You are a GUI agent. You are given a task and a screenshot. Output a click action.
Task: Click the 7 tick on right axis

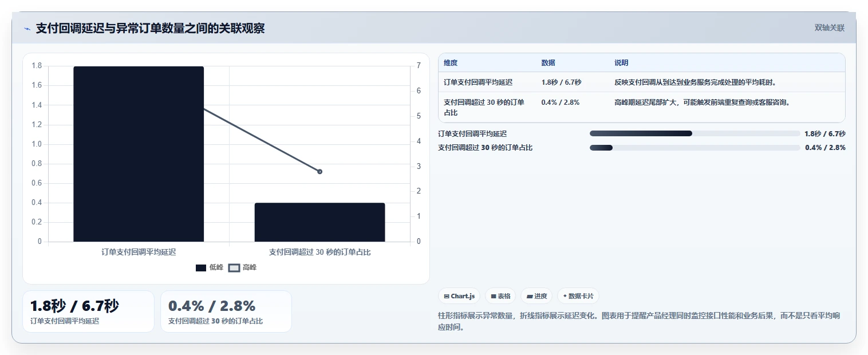(x=419, y=66)
